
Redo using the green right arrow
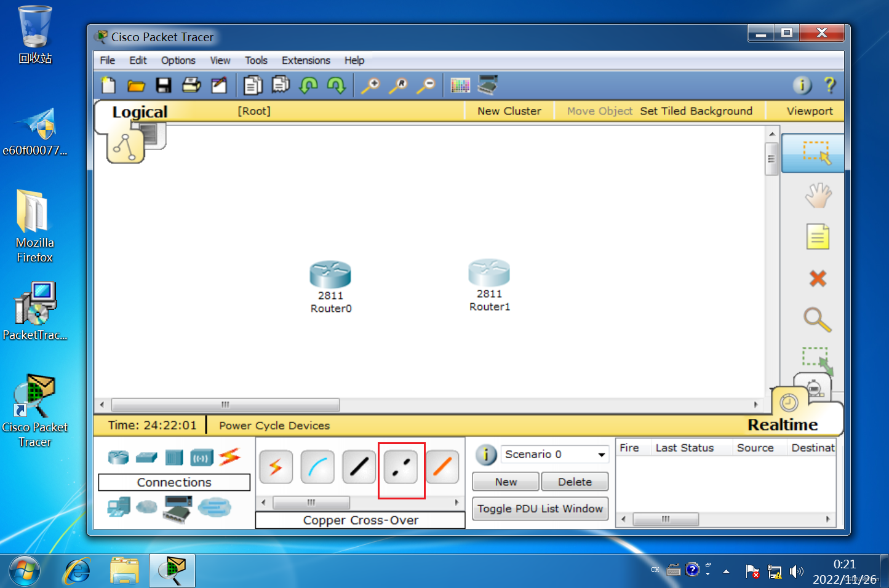[x=336, y=85]
